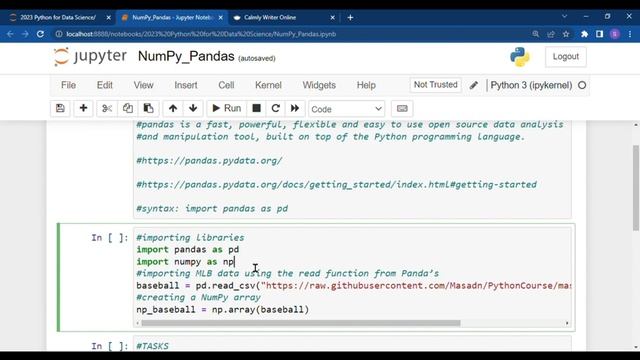640x360 pixels.
Task: Move selected cell down arrow
Action: 193,109
